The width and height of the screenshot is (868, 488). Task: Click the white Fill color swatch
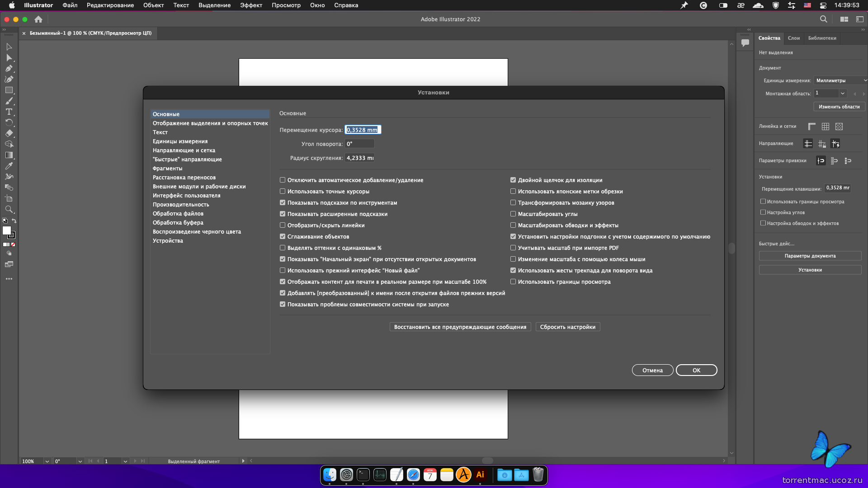point(6,230)
